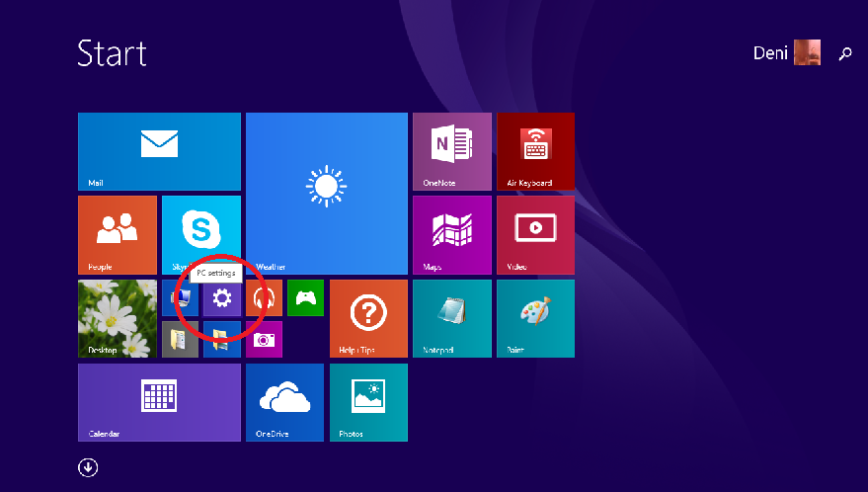The width and height of the screenshot is (868, 492).
Task: Launch the Music headphones small tile
Action: (x=264, y=298)
